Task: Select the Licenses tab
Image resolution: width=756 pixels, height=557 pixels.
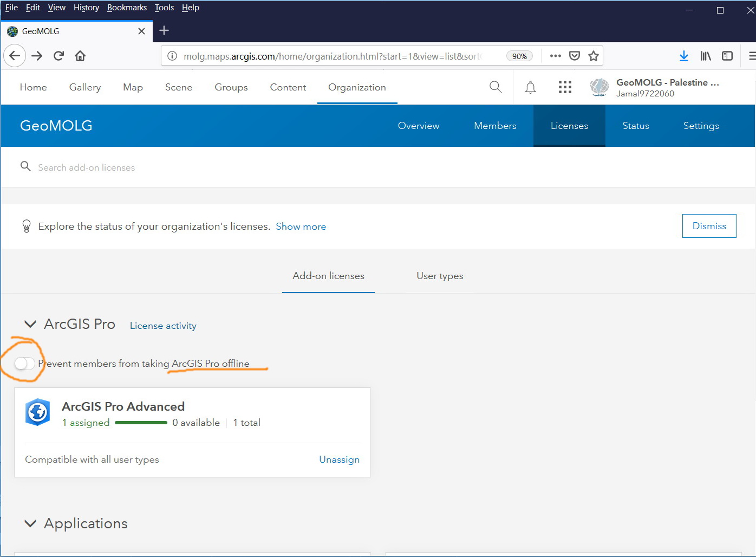Action: point(569,126)
